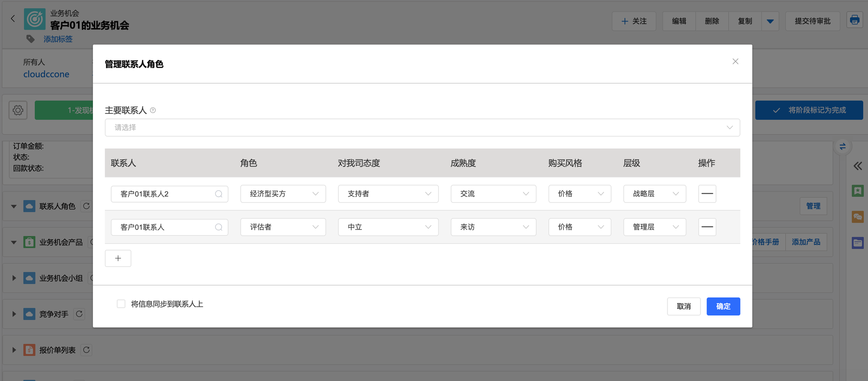Screen dimensions: 868x381
Task: Add a new contact row with plus button
Action: pyautogui.click(x=118, y=259)
